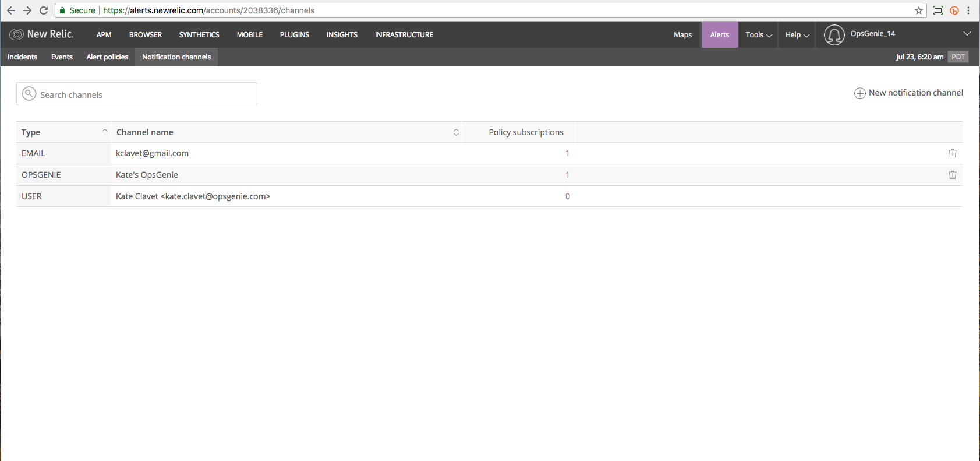Open the MOBILE section
This screenshot has height=461, width=980.
coord(250,35)
